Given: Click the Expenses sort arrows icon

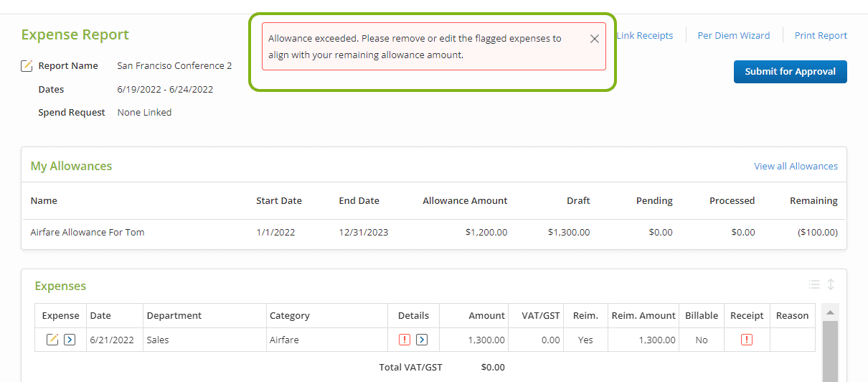Looking at the screenshot, I should tap(831, 284).
